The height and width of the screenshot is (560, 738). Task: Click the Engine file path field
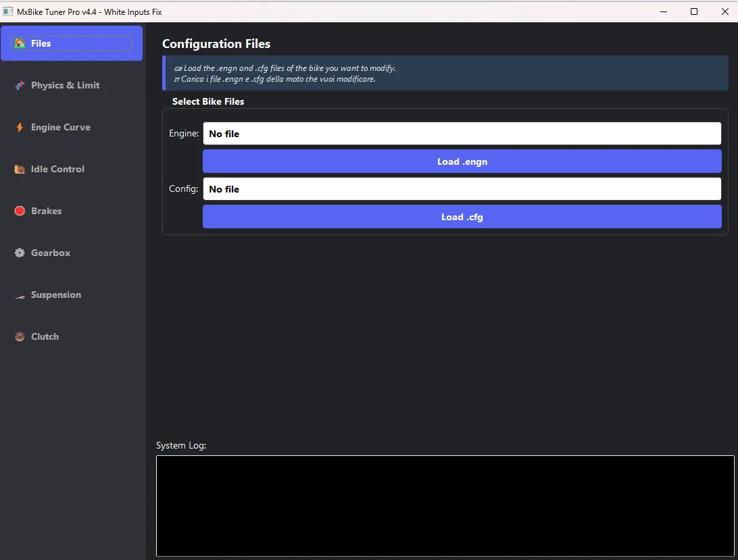point(462,134)
